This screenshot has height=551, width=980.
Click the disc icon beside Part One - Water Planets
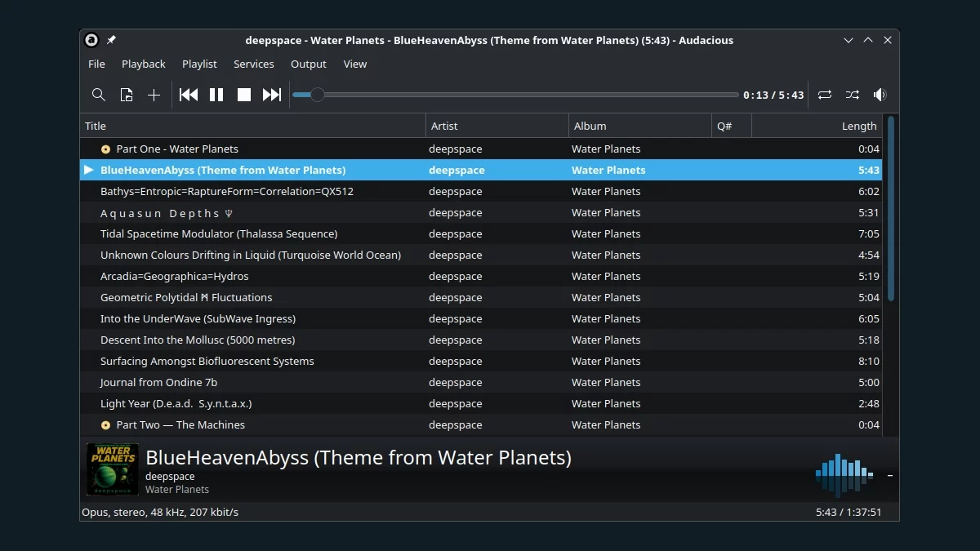(105, 149)
